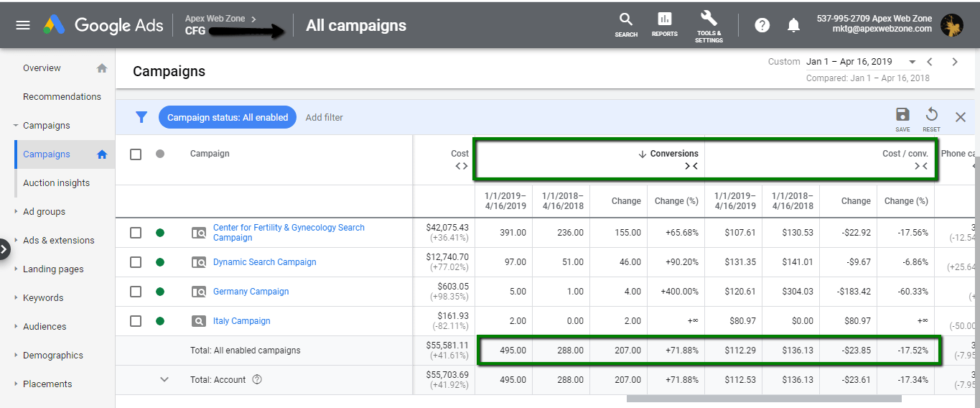Image resolution: width=980 pixels, height=408 pixels.
Task: Click the Italy Campaign green status dot
Action: (x=160, y=321)
